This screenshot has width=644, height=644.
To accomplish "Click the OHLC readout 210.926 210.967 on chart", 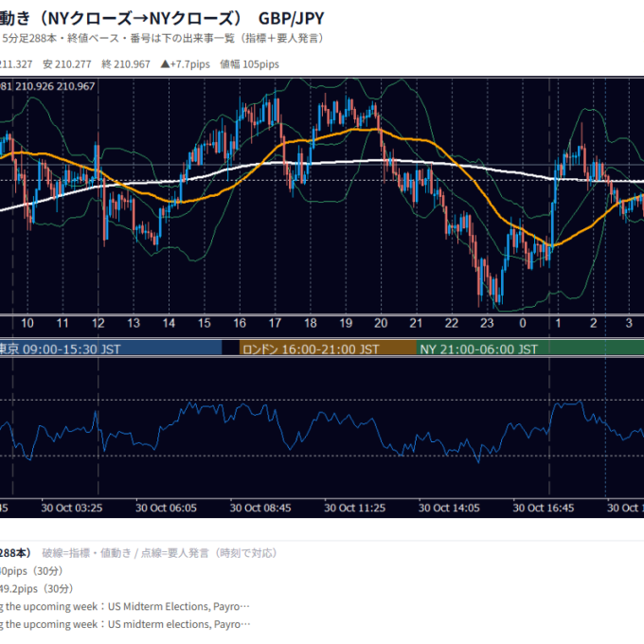I will point(55,86).
